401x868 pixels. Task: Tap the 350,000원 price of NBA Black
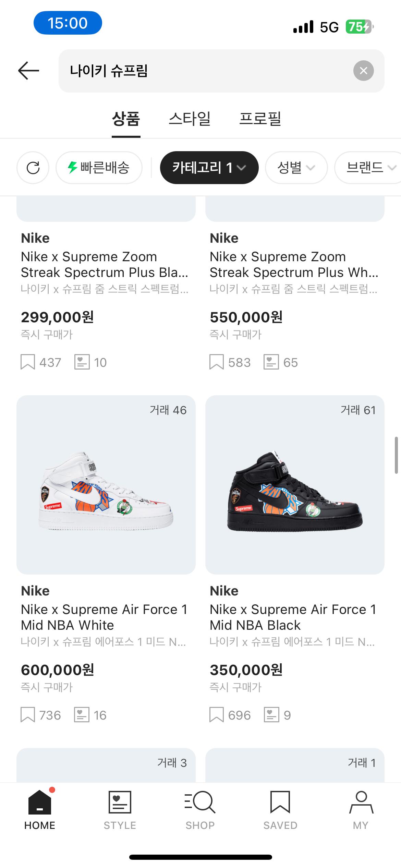click(246, 670)
